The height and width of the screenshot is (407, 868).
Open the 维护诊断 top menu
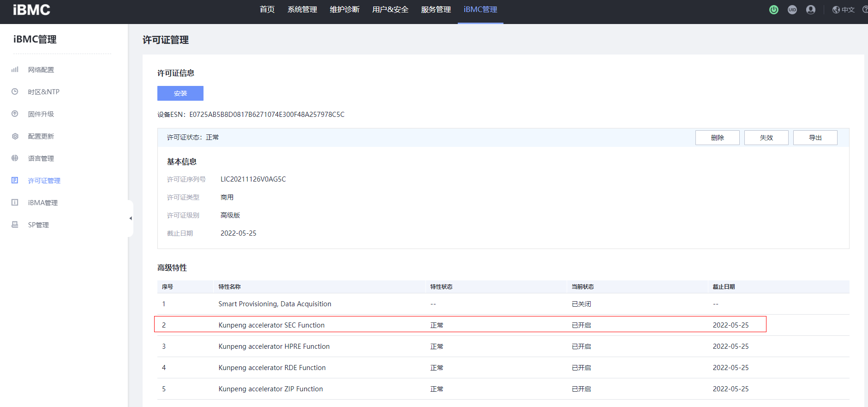[x=345, y=10]
